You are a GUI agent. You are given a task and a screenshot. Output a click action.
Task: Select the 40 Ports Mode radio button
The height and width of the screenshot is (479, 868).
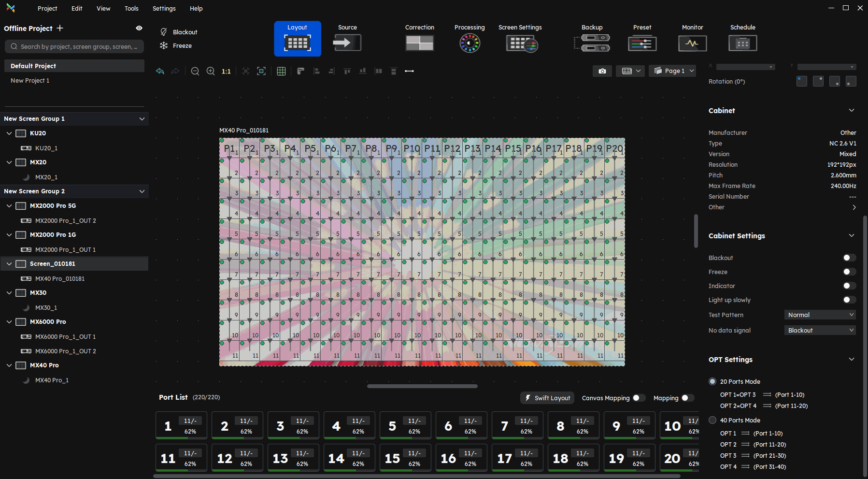click(712, 420)
